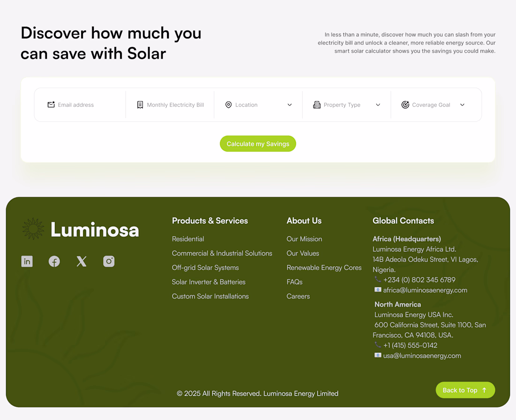Open the FAQs footer link
This screenshot has height=420, width=516.
(295, 282)
